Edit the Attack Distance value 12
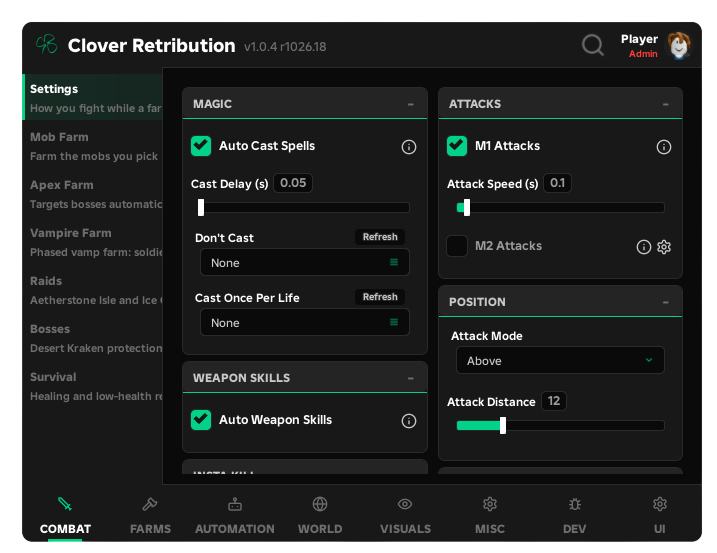Image resolution: width=717 pixels, height=553 pixels. pyautogui.click(x=554, y=401)
